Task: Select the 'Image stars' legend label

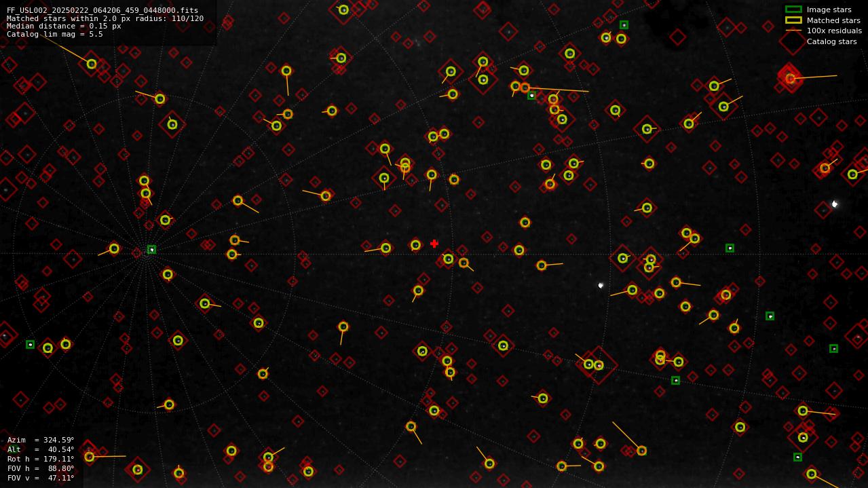Action: tap(829, 10)
